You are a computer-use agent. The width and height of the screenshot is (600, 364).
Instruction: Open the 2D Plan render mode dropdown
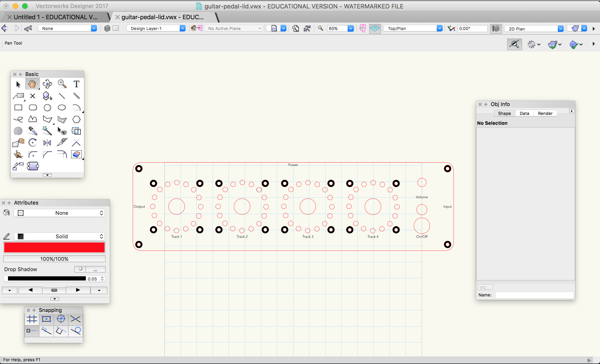(534, 29)
